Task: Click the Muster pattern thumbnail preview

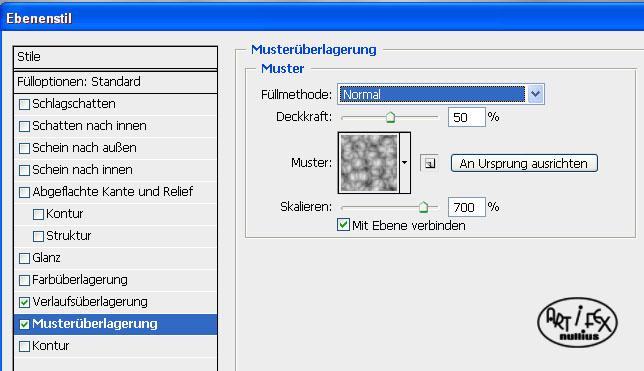Action: pyautogui.click(x=368, y=163)
